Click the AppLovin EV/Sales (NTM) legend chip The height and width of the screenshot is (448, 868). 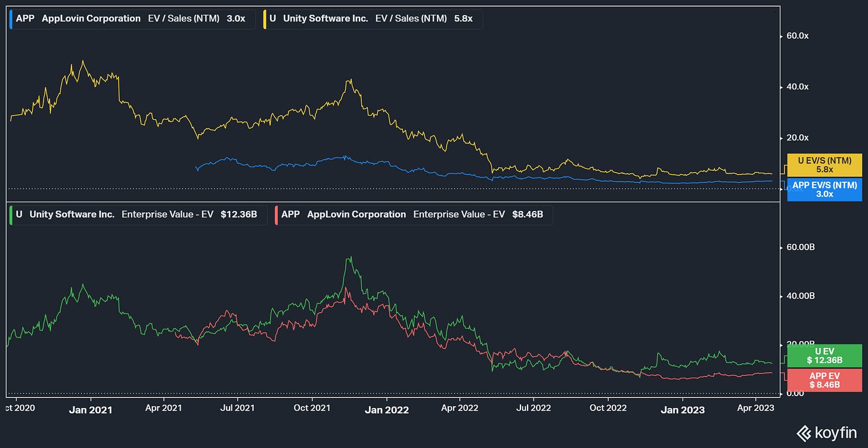133,18
